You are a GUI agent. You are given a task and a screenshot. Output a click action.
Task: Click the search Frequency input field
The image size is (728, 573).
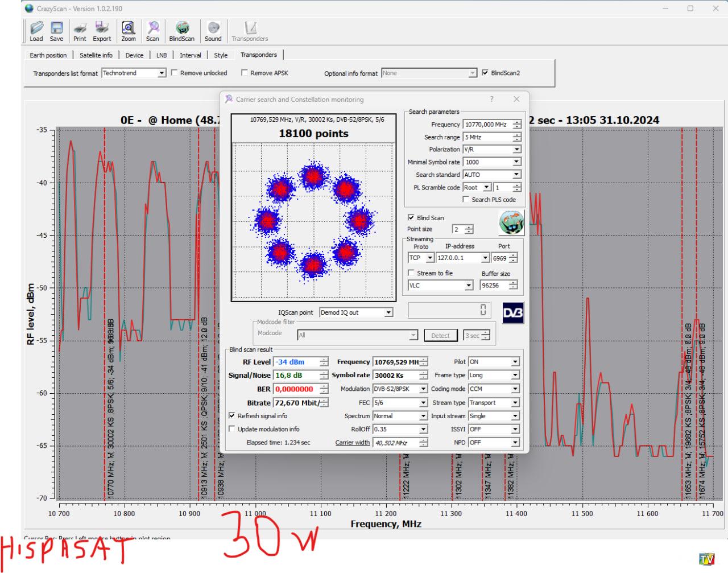487,125
